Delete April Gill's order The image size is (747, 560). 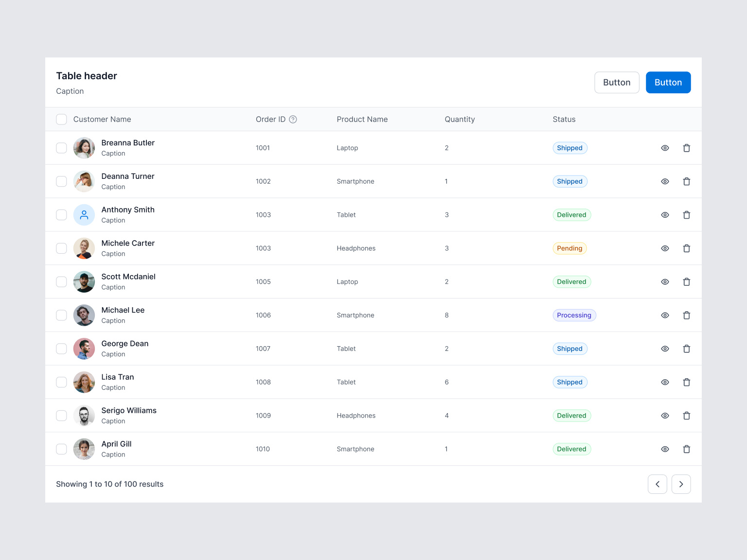pyautogui.click(x=687, y=449)
